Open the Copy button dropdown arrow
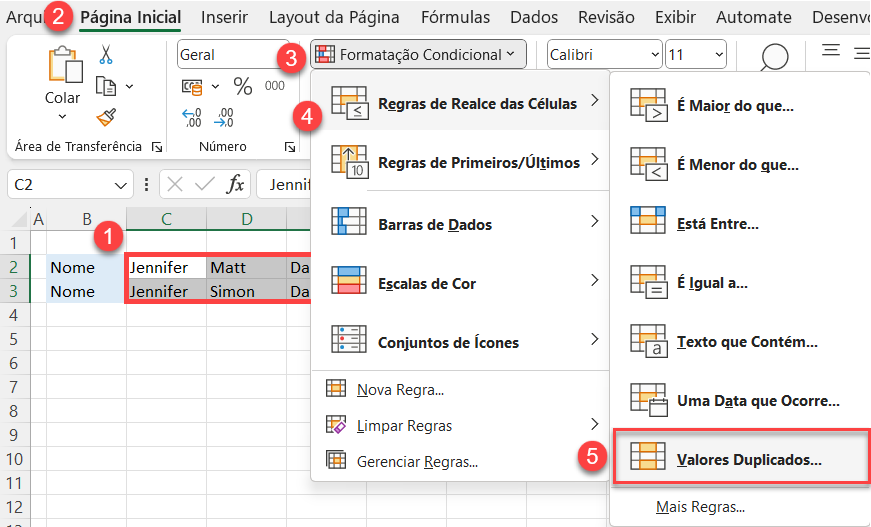Screen dimensions: 871x527 [129, 87]
